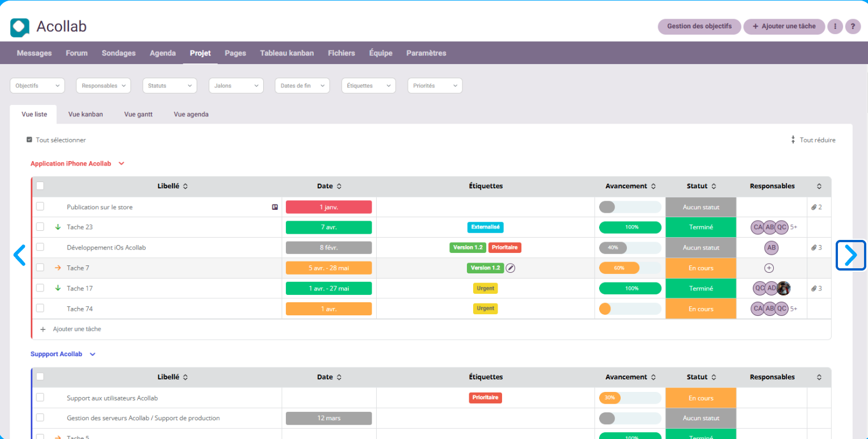Open the help question mark button
This screenshot has width=868, height=439.
click(852, 27)
